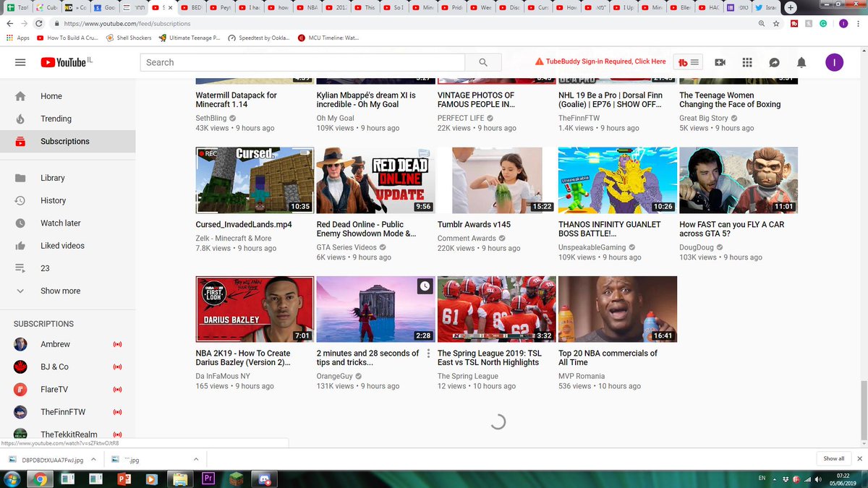Screen dimensions: 868x488
Task: Open the Top 20 NBA commercials thumbnail
Action: tap(618, 309)
